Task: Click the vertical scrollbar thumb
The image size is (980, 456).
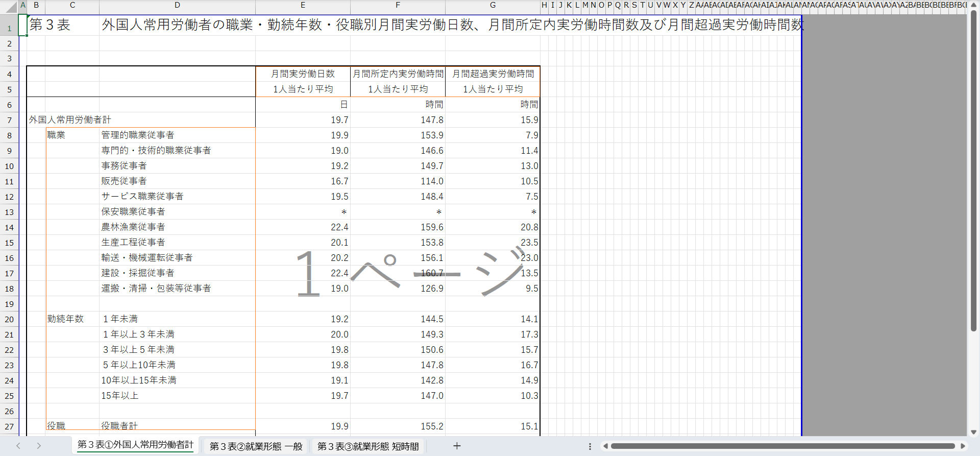Action: (x=973, y=171)
